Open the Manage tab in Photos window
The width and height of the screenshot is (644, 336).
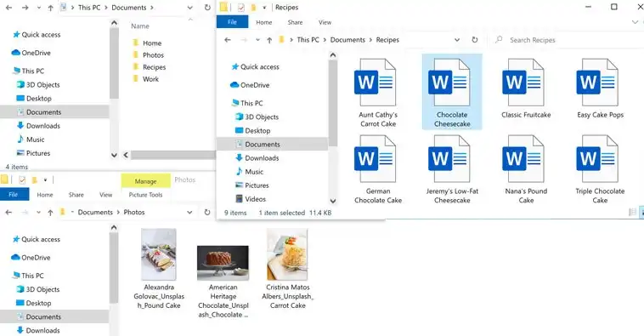[x=145, y=181]
